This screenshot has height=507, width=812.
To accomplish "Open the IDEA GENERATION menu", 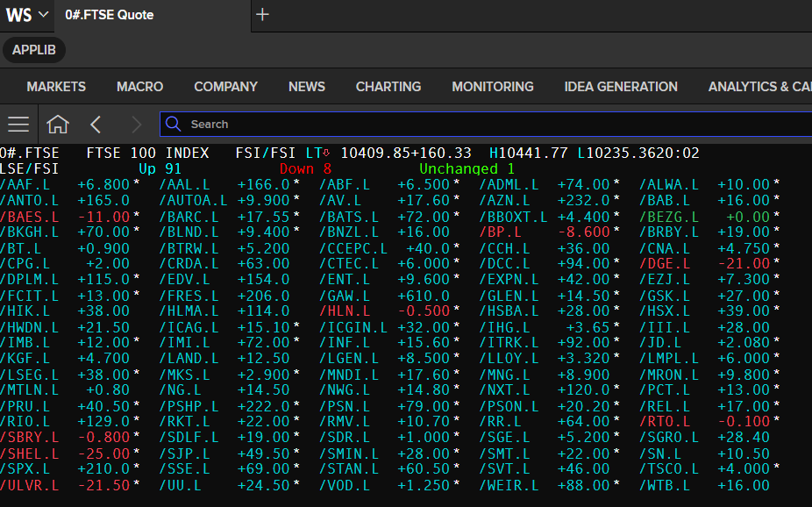I will tap(621, 87).
